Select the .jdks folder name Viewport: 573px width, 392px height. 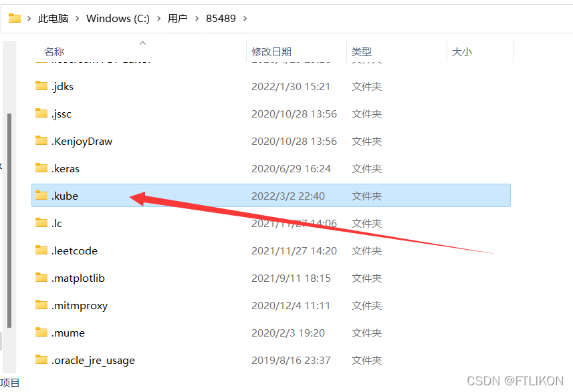click(x=62, y=87)
